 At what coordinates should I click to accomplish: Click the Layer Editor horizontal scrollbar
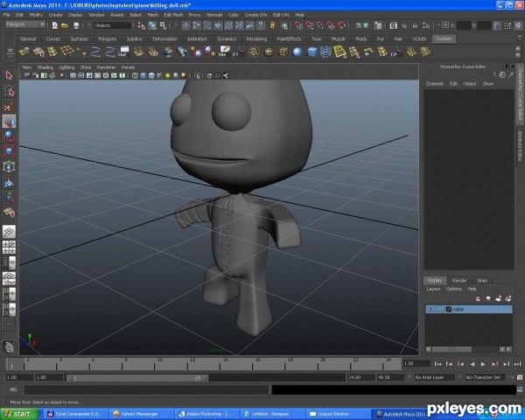(x=451, y=349)
